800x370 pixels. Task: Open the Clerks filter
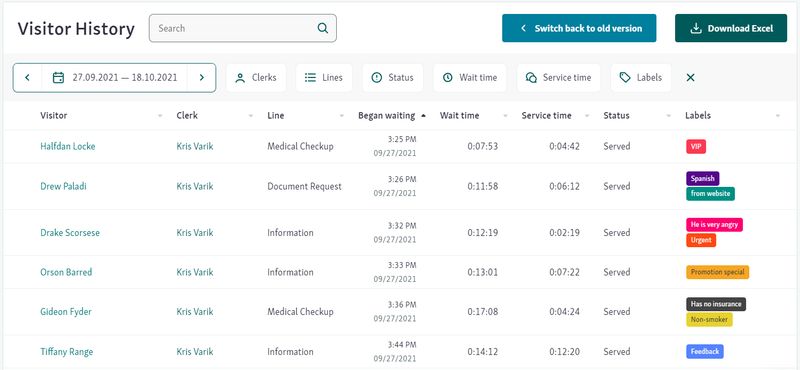[256, 78]
